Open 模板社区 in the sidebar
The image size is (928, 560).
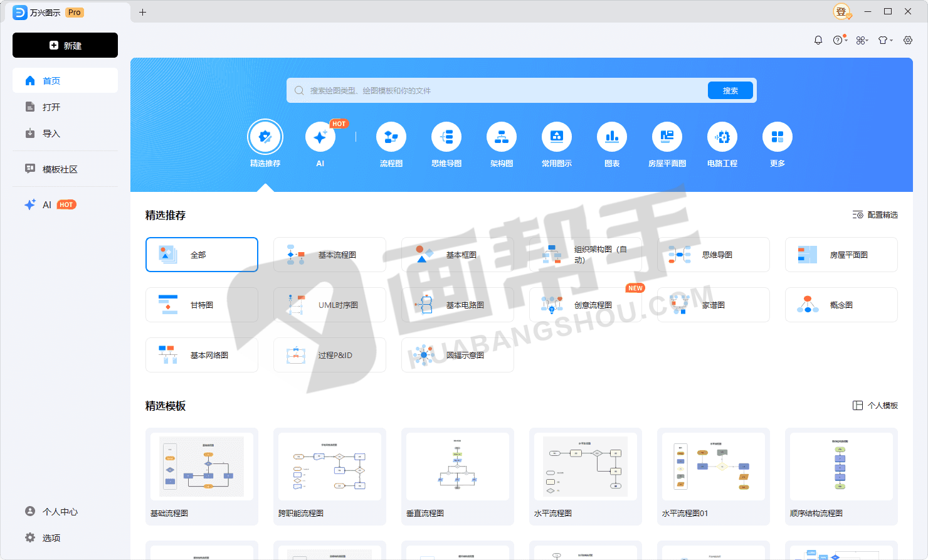[x=60, y=169]
